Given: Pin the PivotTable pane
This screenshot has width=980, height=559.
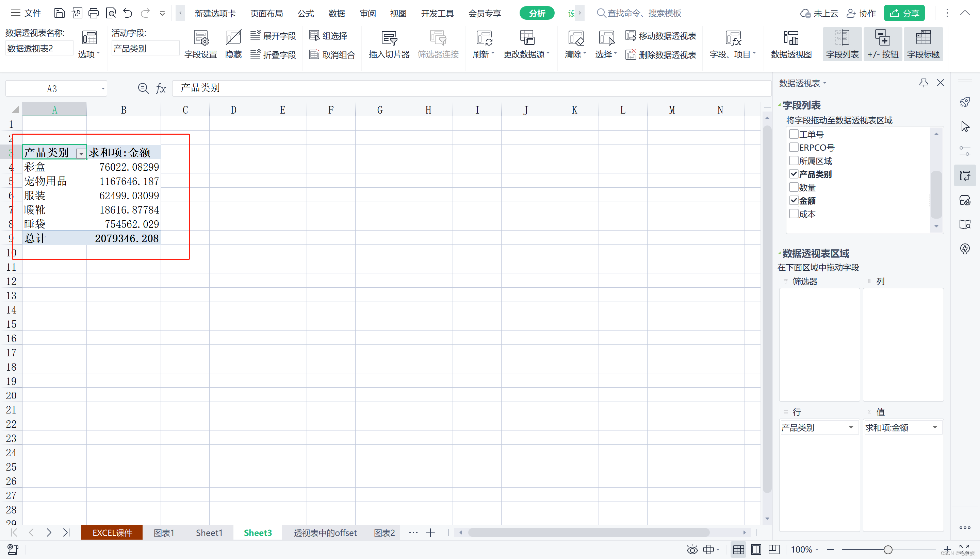Looking at the screenshot, I should pyautogui.click(x=924, y=83).
